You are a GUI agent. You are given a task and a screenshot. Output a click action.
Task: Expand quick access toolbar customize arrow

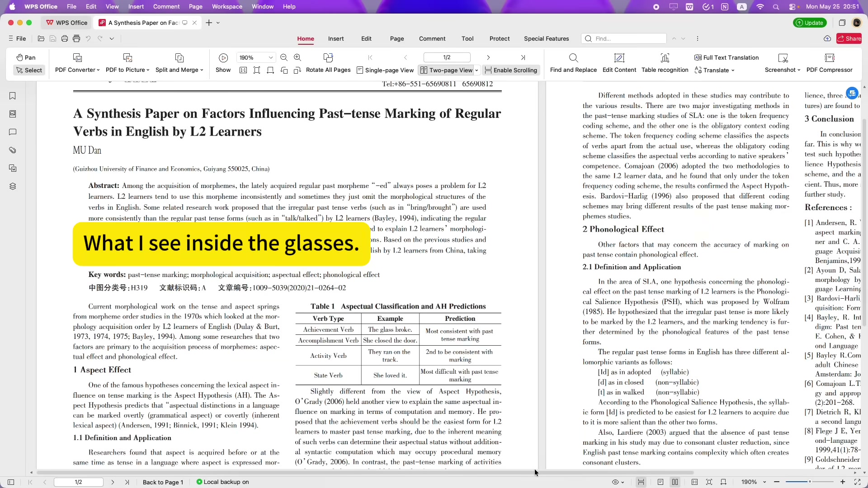click(112, 39)
